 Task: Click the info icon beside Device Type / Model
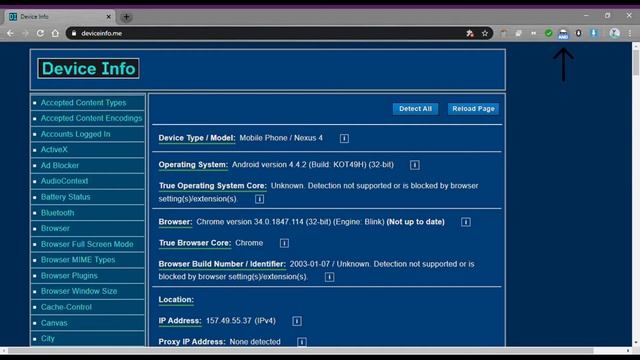[344, 138]
